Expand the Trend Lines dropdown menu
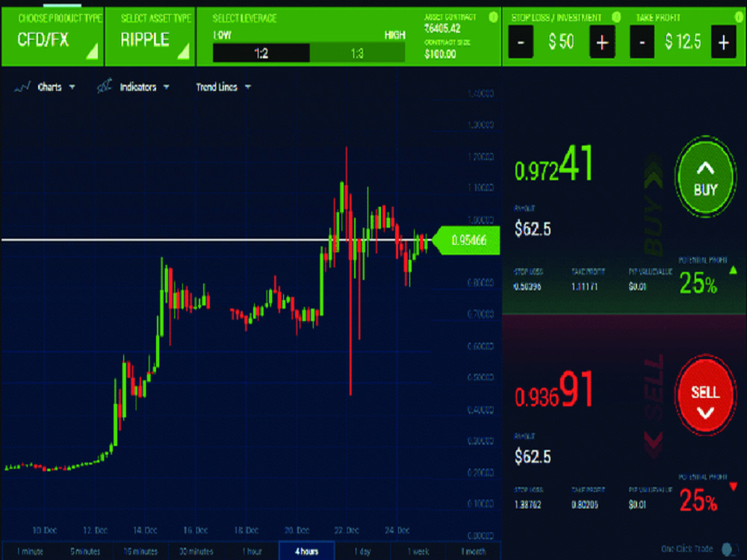This screenshot has width=747, height=560. click(248, 87)
